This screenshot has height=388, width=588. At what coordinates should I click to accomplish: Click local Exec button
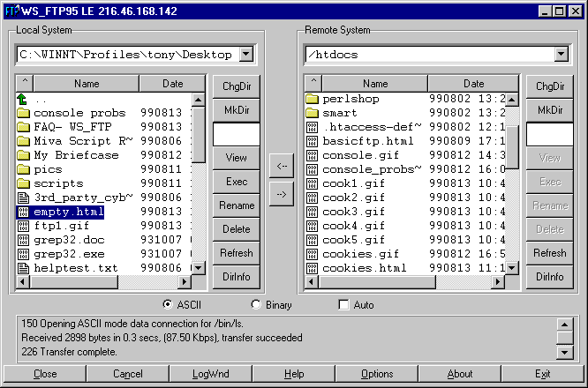click(x=237, y=182)
